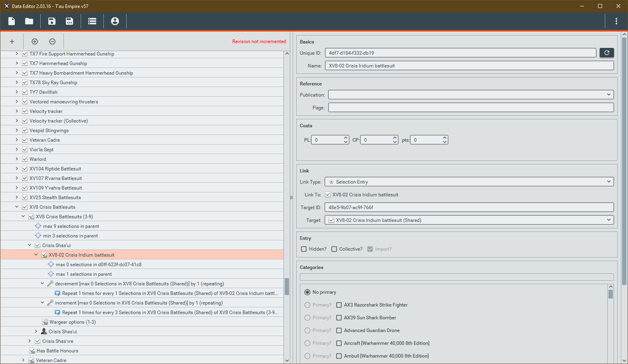Create a new file from the toolbar
This screenshot has width=628, height=364.
click(x=12, y=21)
